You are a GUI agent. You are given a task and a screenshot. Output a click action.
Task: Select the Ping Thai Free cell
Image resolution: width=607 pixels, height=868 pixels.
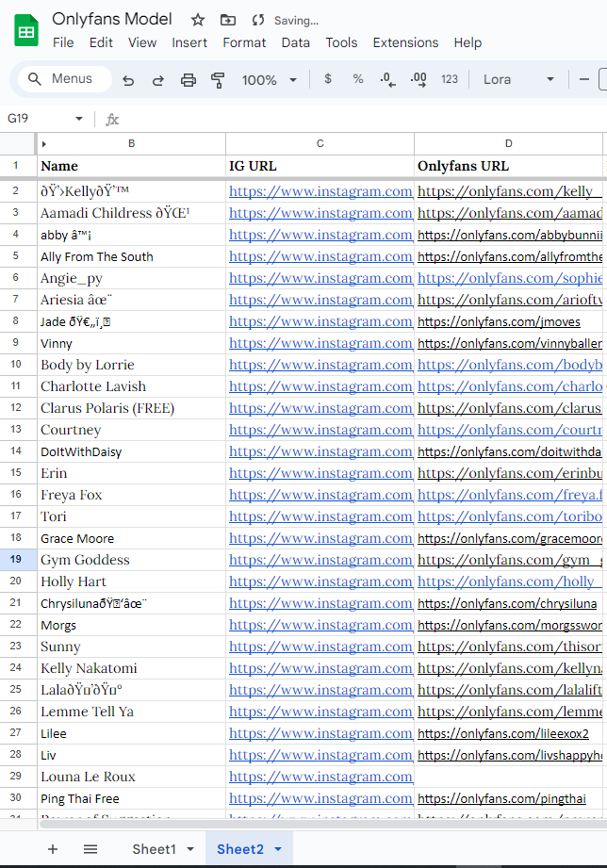[131, 799]
